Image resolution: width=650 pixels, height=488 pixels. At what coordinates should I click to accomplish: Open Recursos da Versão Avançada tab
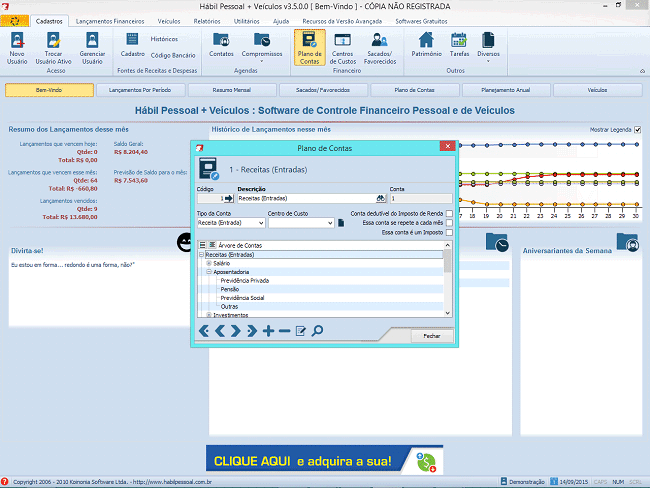[342, 21]
